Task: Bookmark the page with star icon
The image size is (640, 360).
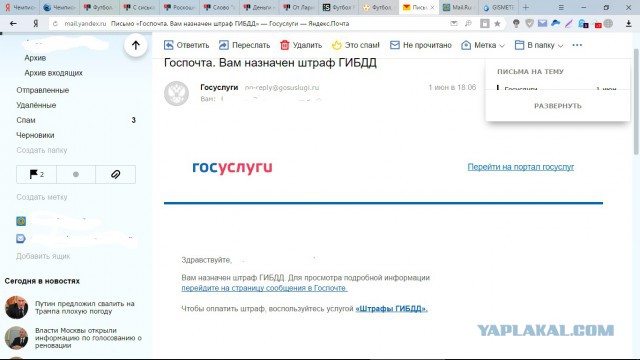Action: (x=497, y=24)
